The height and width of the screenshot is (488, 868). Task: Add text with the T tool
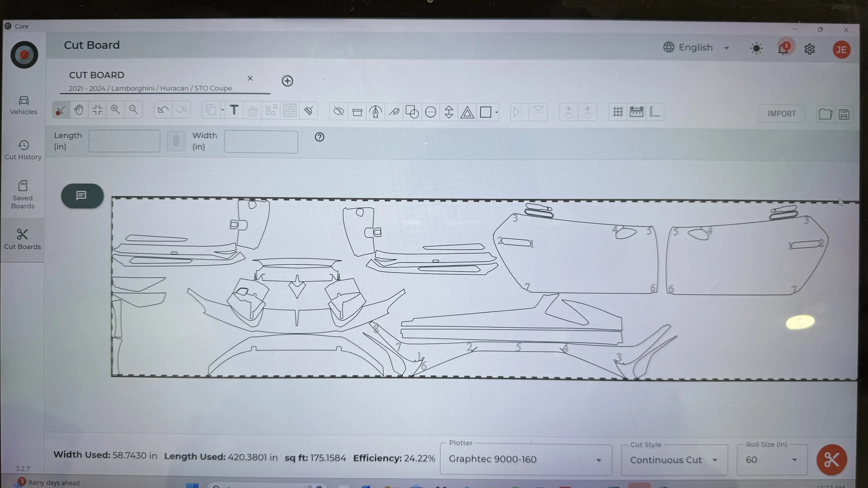coord(234,110)
